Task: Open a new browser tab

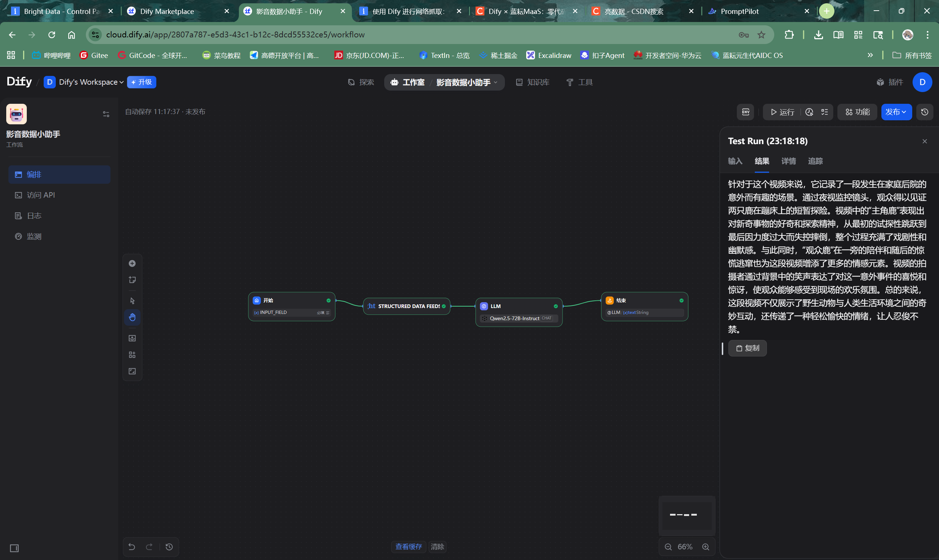Action: coord(827,11)
